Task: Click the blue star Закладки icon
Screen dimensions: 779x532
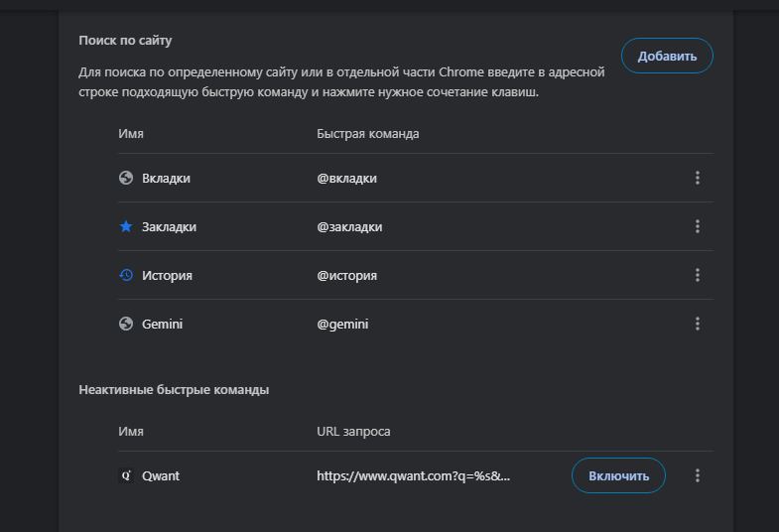Action: click(x=126, y=226)
